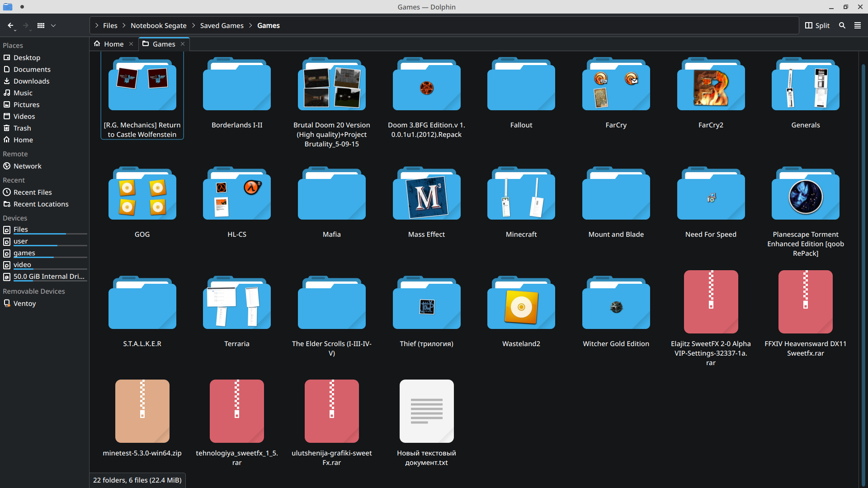This screenshot has width=868, height=488.
Task: Select the Ventoy removable device
Action: click(24, 304)
